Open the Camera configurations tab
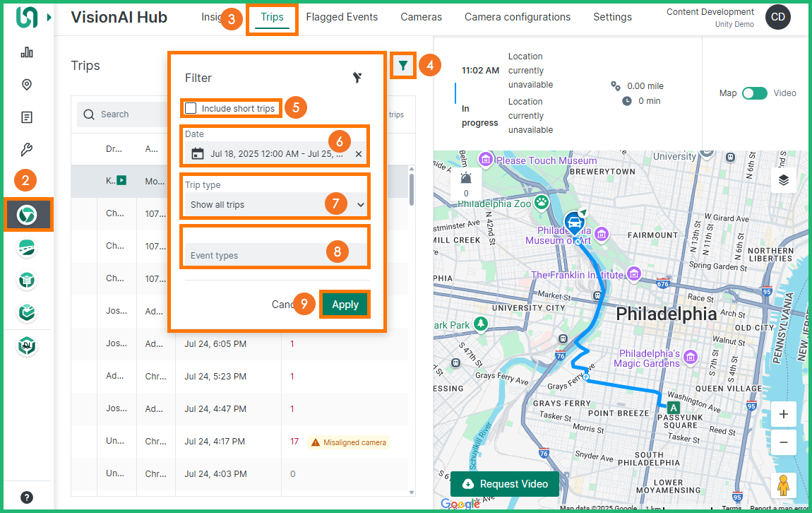This screenshot has width=812, height=513. coord(517,17)
